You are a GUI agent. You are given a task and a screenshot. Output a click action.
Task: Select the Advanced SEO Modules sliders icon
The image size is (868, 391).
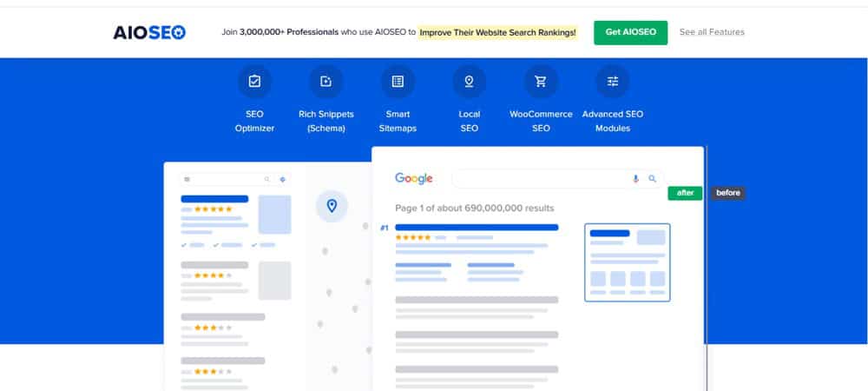(x=613, y=82)
